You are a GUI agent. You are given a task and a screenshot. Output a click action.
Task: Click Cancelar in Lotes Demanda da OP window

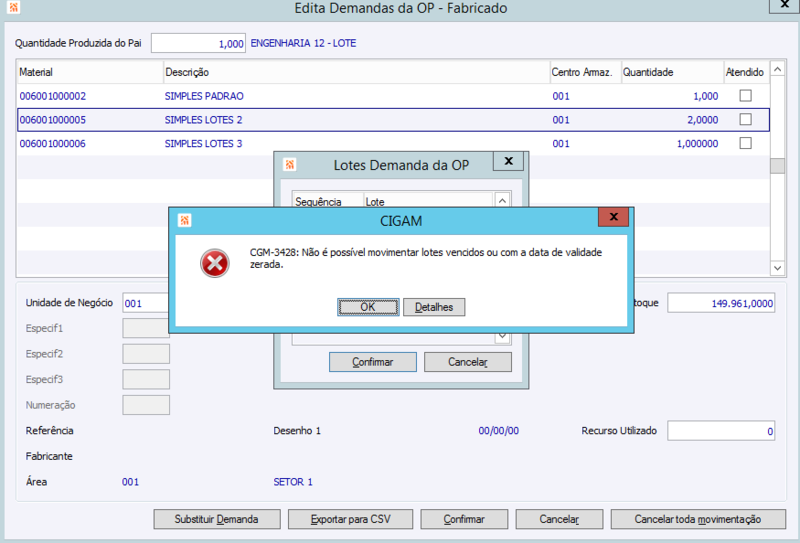tap(468, 362)
